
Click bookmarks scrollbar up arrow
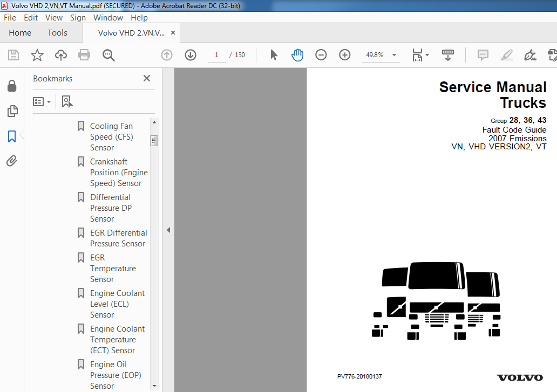click(x=154, y=122)
